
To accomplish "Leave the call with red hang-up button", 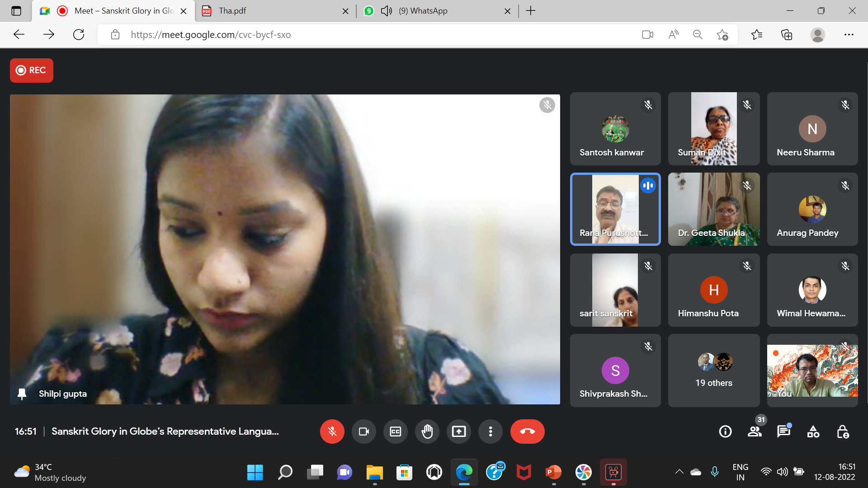I will (527, 432).
